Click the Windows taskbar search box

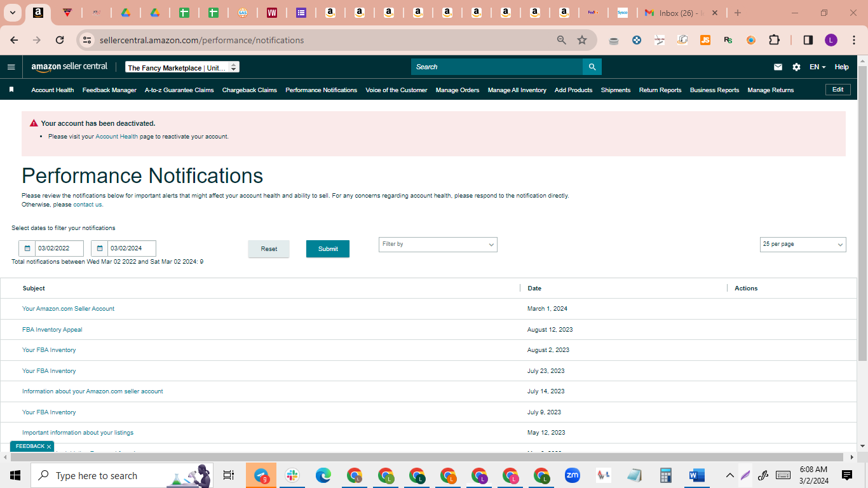(122, 475)
